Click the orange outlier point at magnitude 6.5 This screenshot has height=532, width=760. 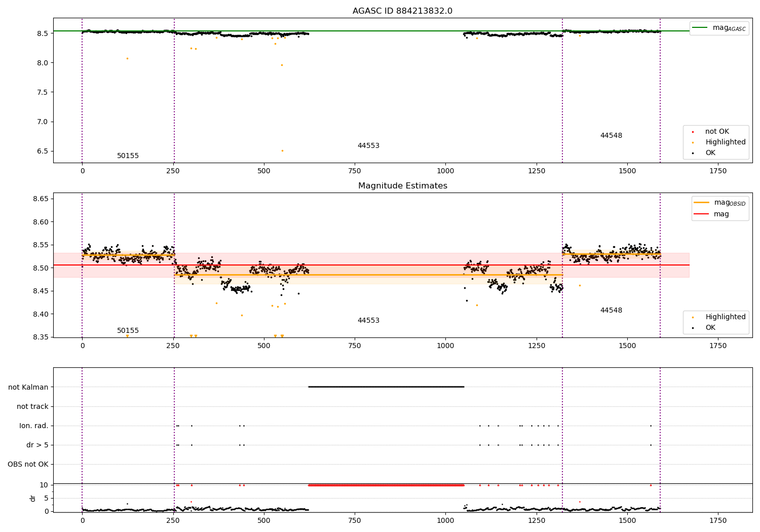(x=282, y=150)
